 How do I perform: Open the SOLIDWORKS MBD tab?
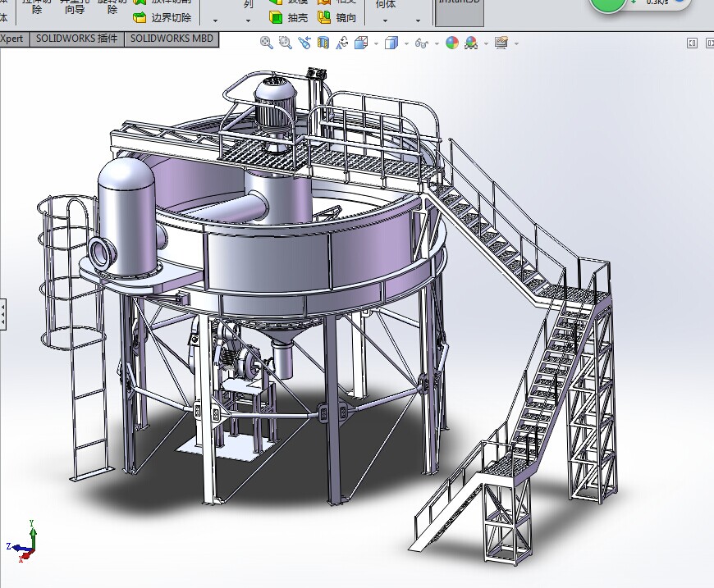pyautogui.click(x=171, y=39)
